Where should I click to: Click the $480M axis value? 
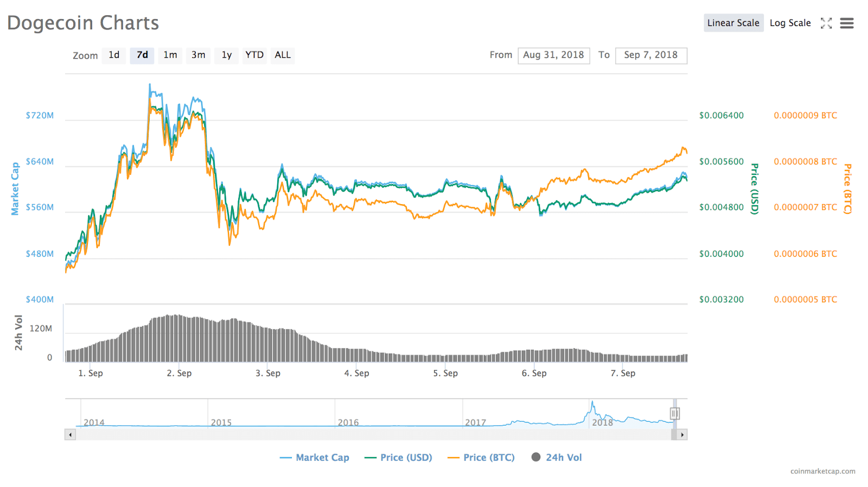coord(40,254)
